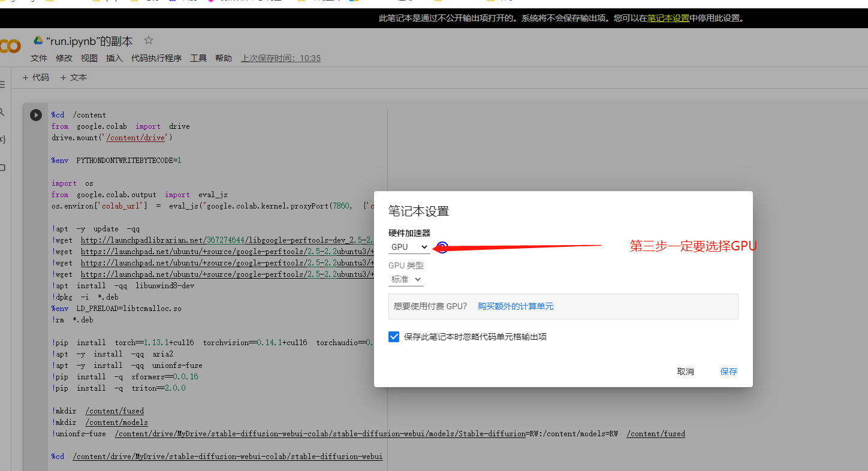Star the run.ipynb copy notebook

149,41
